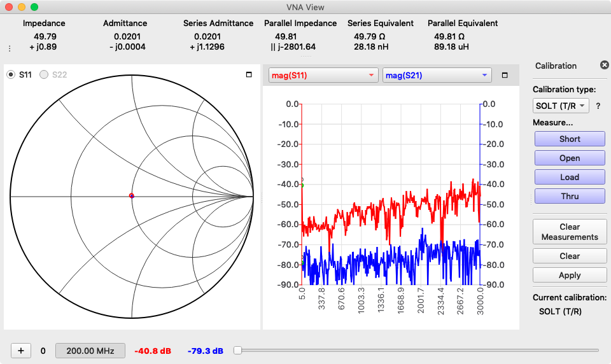Click the Current calibration SOLT (T/R) text
The height and width of the screenshot is (364, 611).
[x=560, y=311]
